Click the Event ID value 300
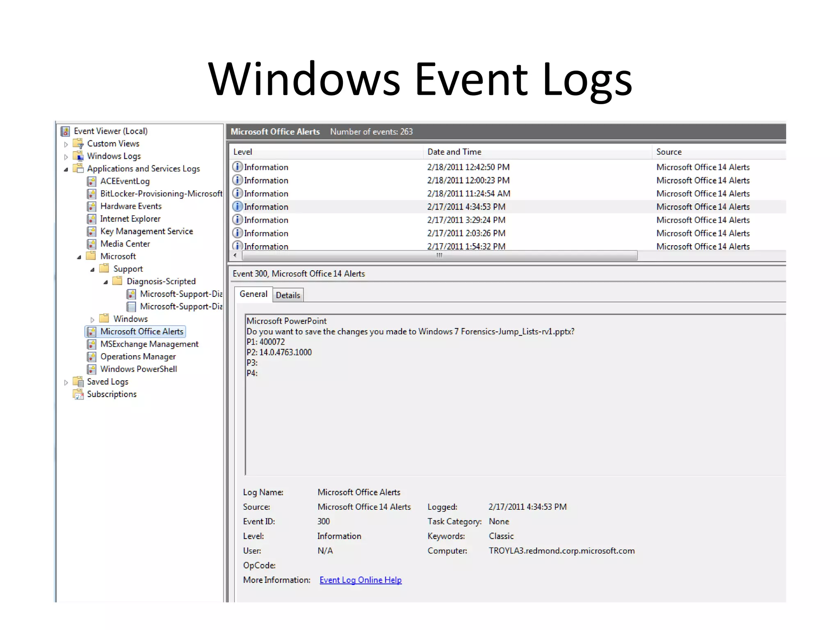Screen dimensions: 840x630 [324, 521]
